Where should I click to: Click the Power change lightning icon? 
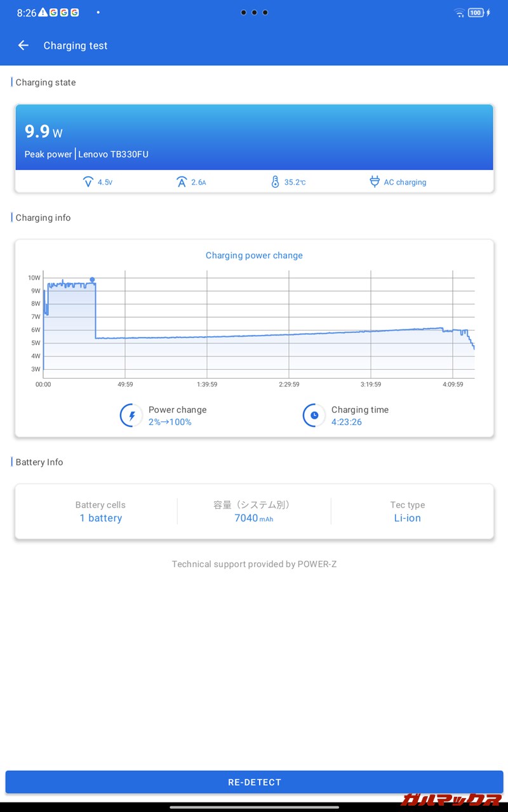[x=131, y=416]
